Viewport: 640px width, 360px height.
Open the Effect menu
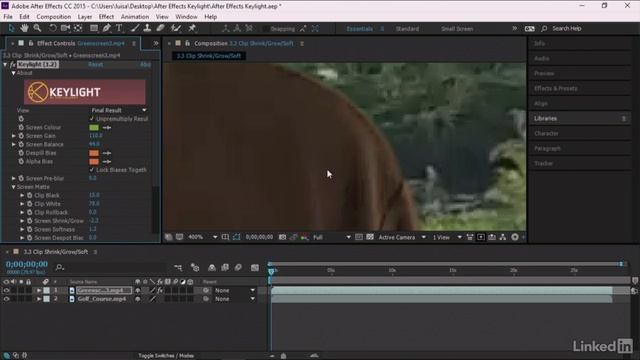pos(106,17)
